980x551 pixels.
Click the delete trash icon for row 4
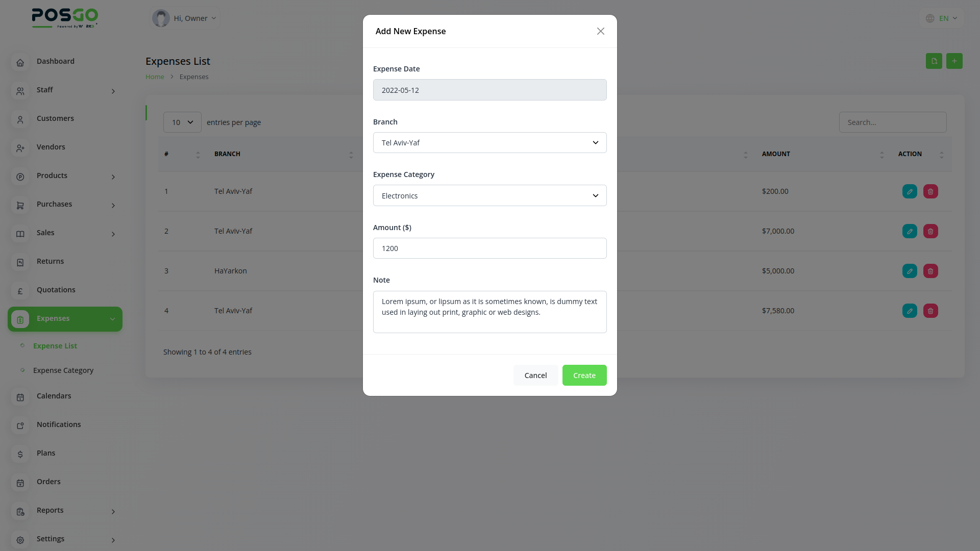point(930,311)
